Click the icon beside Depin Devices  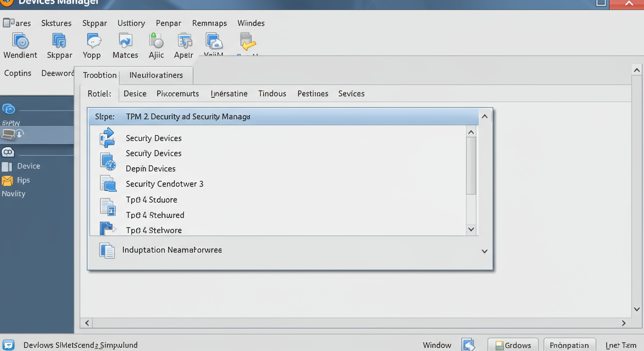tap(108, 162)
